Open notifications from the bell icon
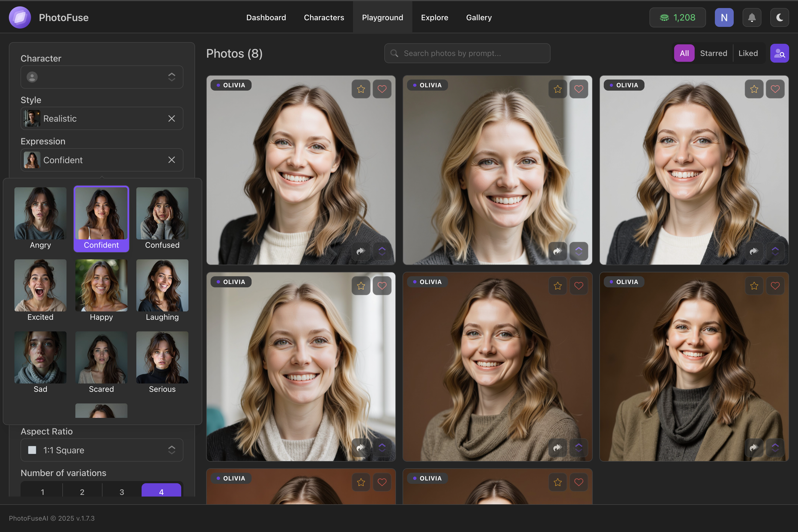798x532 pixels. pos(752,17)
